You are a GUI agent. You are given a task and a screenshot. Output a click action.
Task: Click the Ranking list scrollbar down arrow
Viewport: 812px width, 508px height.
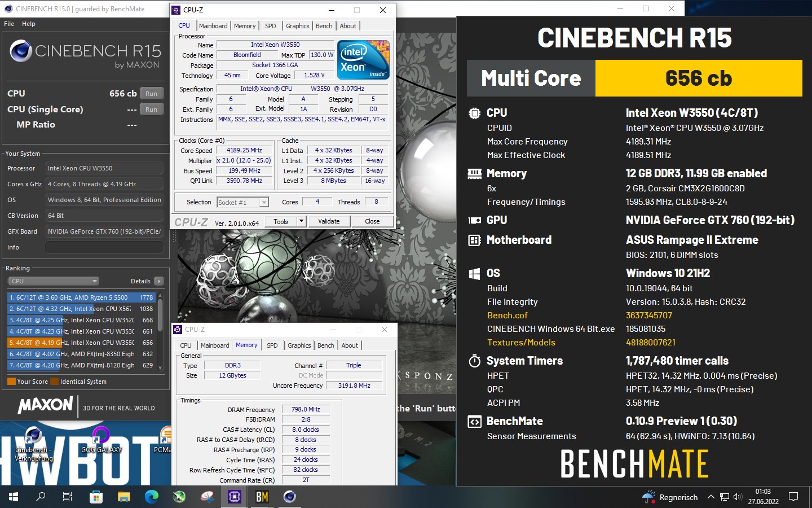[160, 367]
